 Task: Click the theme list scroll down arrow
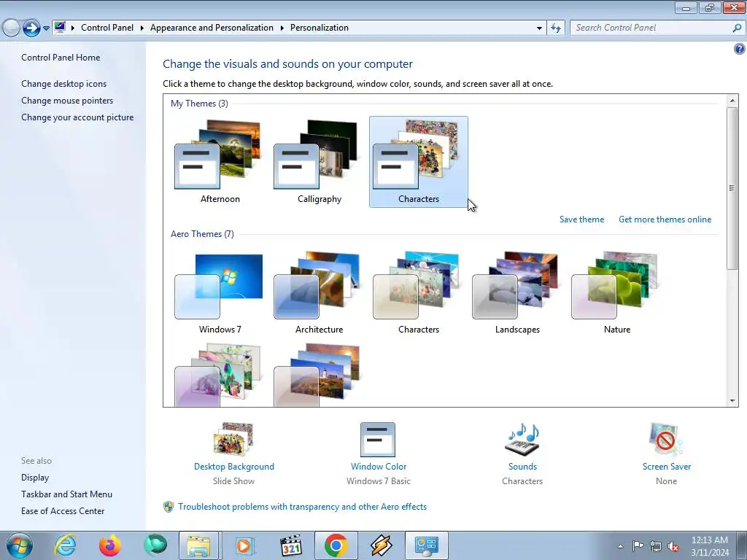pyautogui.click(x=732, y=401)
